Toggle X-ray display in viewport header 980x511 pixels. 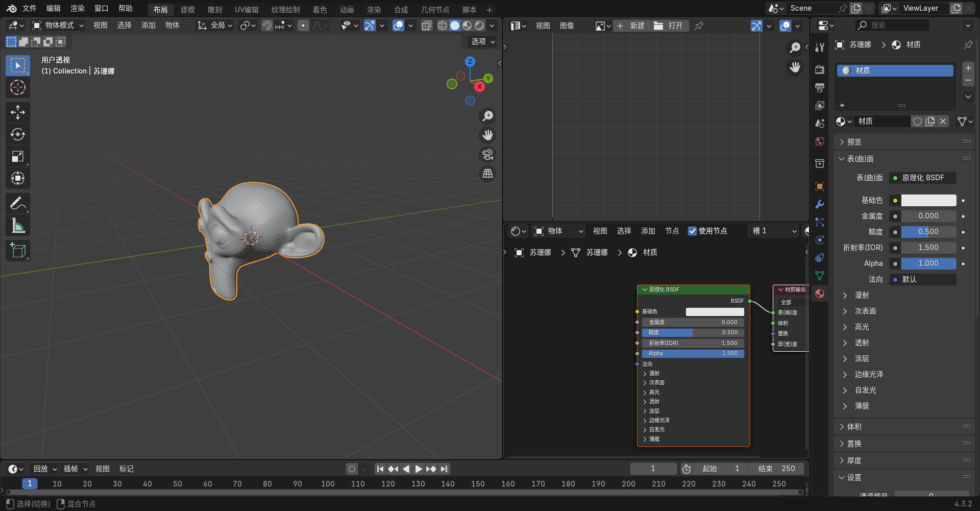click(x=427, y=26)
